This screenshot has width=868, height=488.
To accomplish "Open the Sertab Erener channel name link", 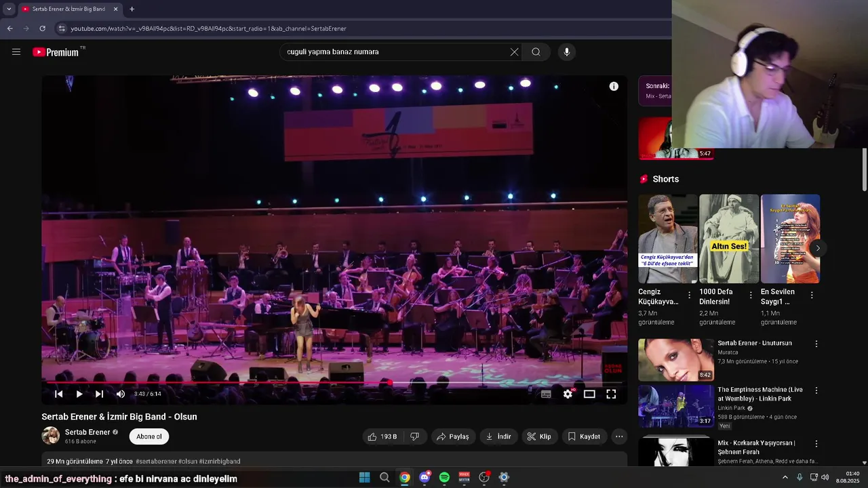I will pos(87,432).
